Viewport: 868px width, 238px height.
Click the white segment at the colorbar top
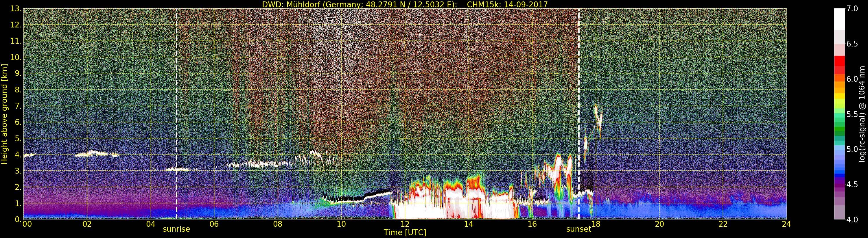pos(839,19)
